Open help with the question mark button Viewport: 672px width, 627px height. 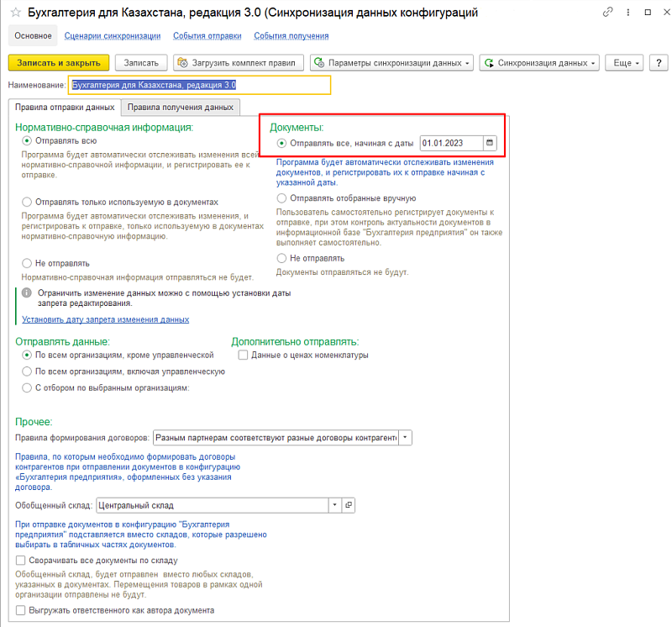[x=659, y=63]
